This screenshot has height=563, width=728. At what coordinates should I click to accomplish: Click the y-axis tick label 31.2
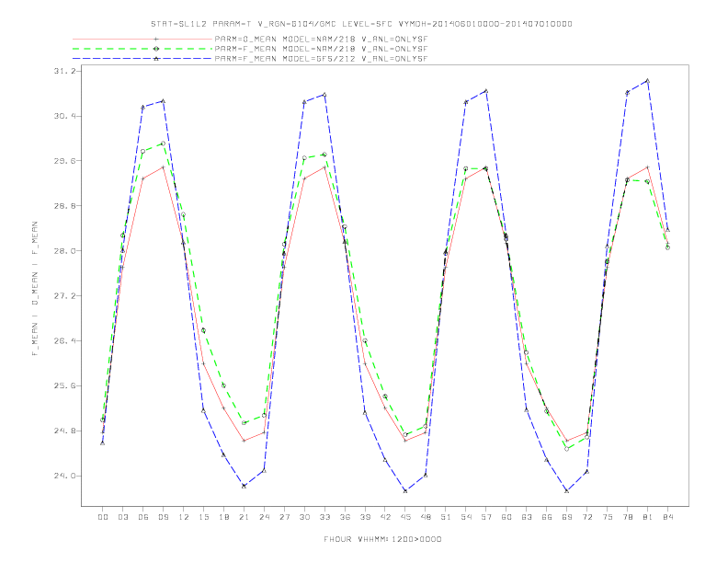click(64, 71)
